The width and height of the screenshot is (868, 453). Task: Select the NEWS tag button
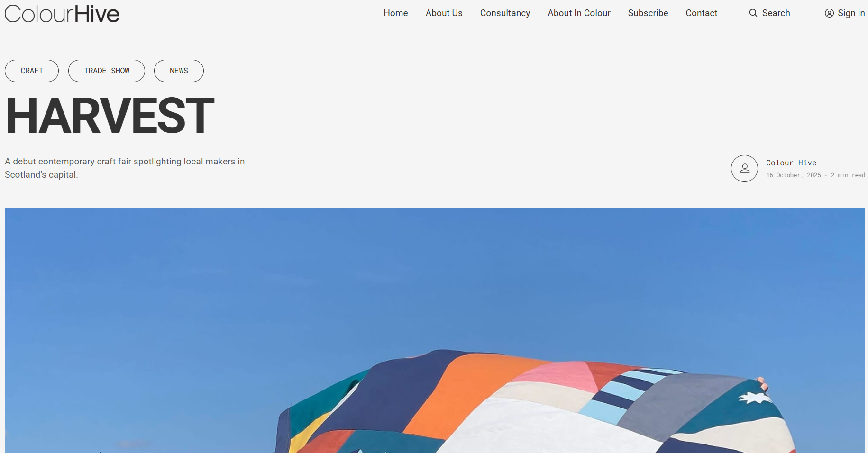tap(179, 71)
